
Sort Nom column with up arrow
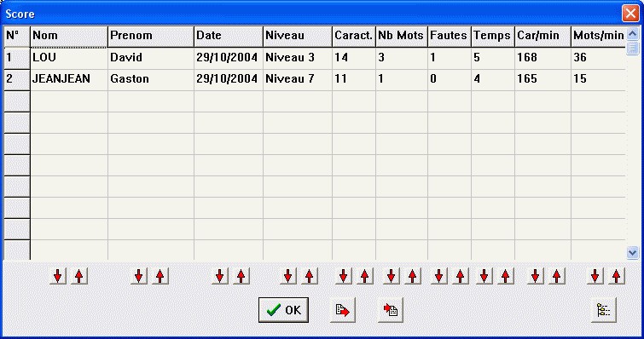pyautogui.click(x=79, y=276)
